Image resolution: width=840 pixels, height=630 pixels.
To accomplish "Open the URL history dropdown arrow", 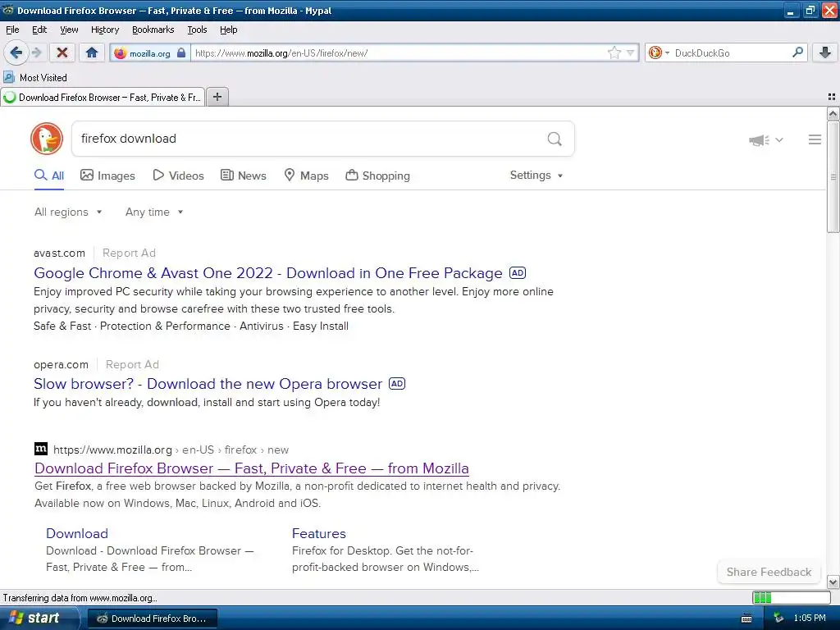I will (x=631, y=52).
